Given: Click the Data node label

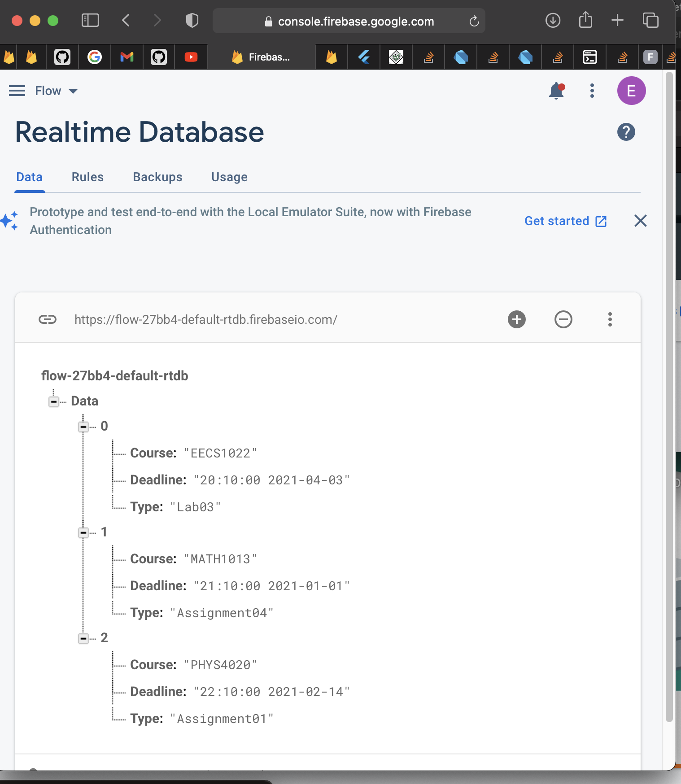Looking at the screenshot, I should (84, 401).
